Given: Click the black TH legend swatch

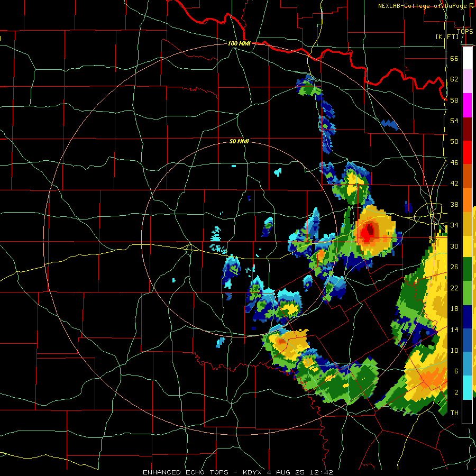Looking at the screenshot, I should click(x=467, y=411).
